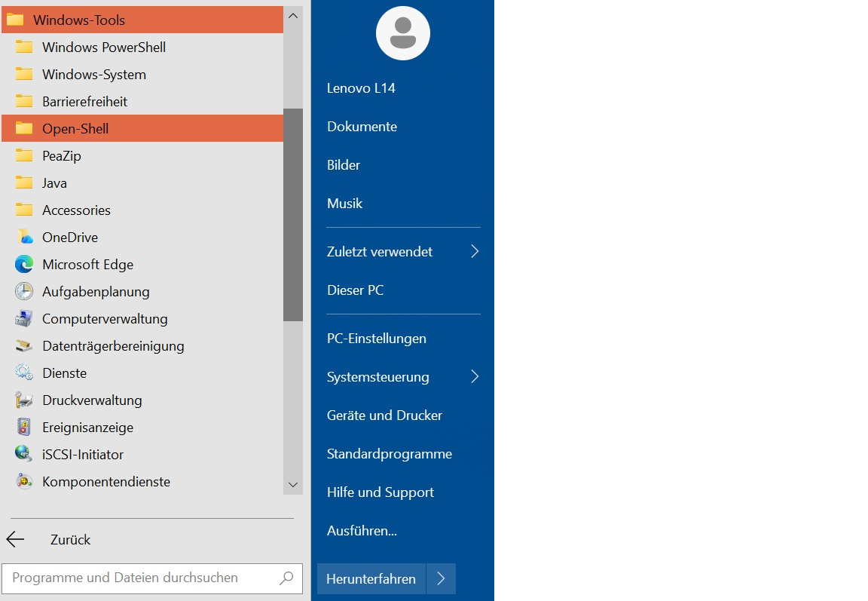Click the Druckverwaltung printer icon
Viewport: 868px width, 601px height.
[24, 400]
